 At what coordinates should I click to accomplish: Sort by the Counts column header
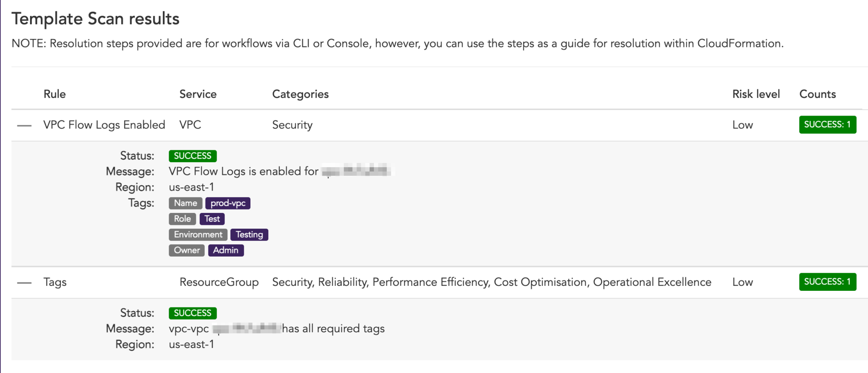pyautogui.click(x=817, y=94)
